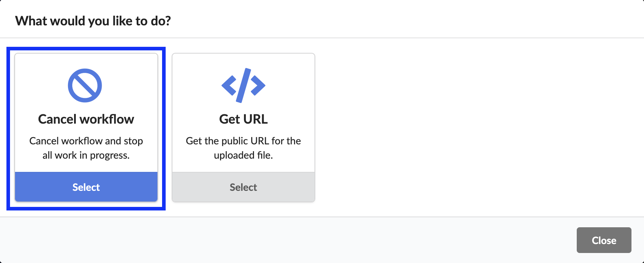
Task: Choose the gray Select button under Get URL
Action: tap(243, 187)
